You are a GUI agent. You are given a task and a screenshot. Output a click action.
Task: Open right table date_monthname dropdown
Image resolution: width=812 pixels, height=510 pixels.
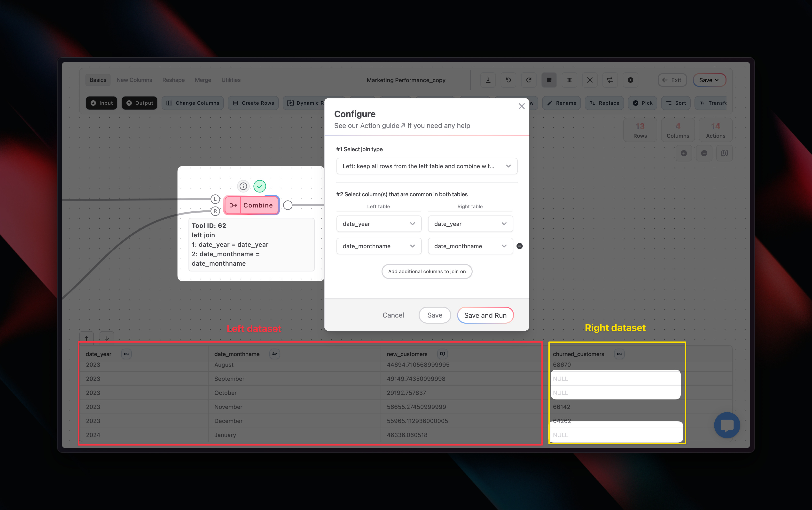(470, 246)
